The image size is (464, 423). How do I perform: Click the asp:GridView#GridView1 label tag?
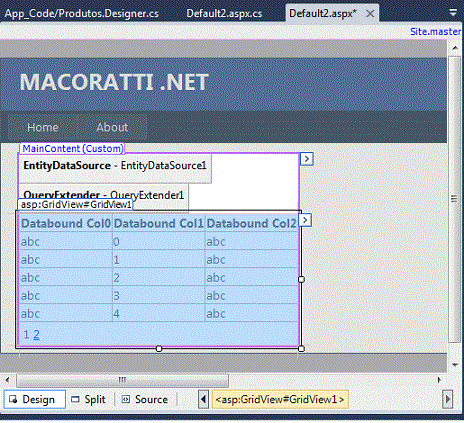76,204
